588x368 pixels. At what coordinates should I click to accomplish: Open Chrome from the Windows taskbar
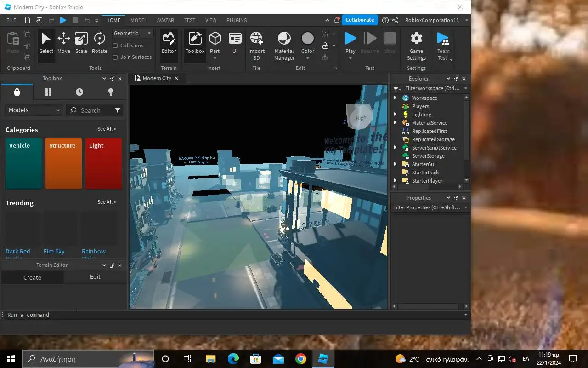[301, 359]
